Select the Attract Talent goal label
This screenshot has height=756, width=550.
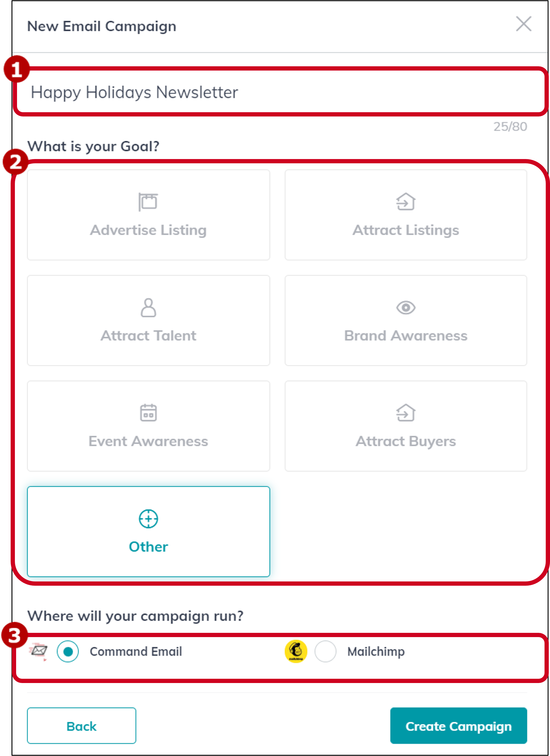148,336
